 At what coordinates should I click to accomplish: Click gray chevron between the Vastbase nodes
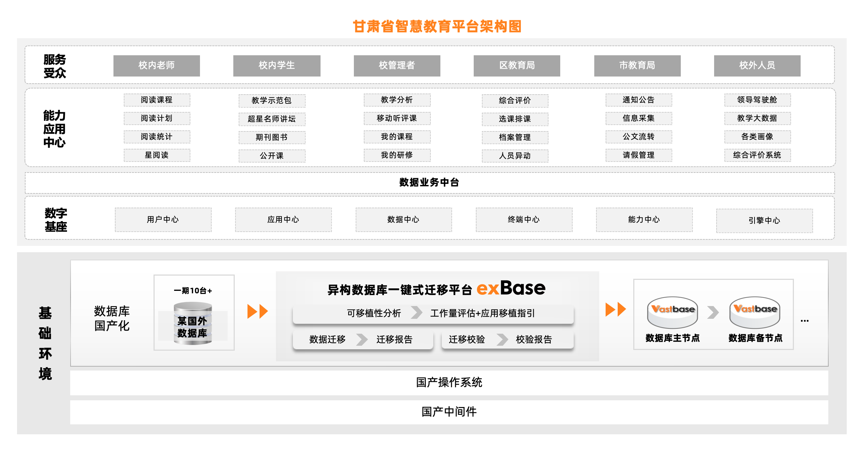[x=713, y=312]
